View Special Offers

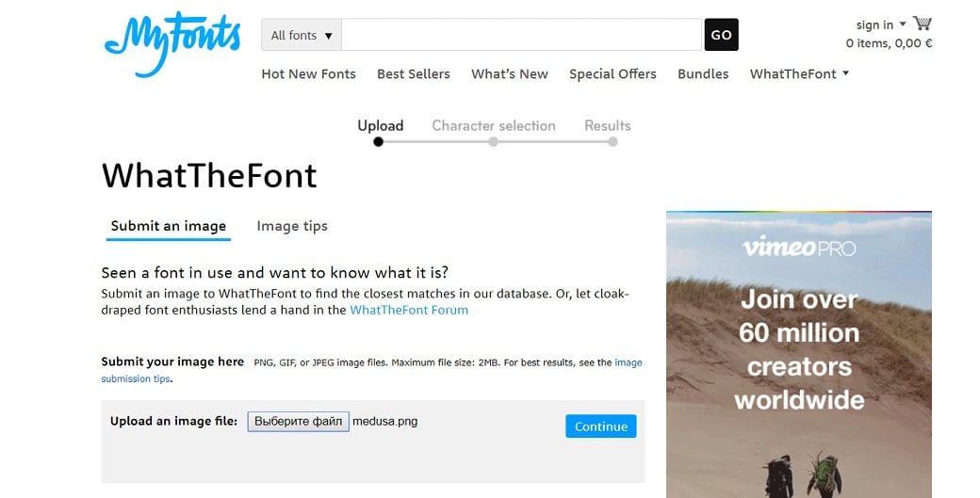pyautogui.click(x=612, y=73)
